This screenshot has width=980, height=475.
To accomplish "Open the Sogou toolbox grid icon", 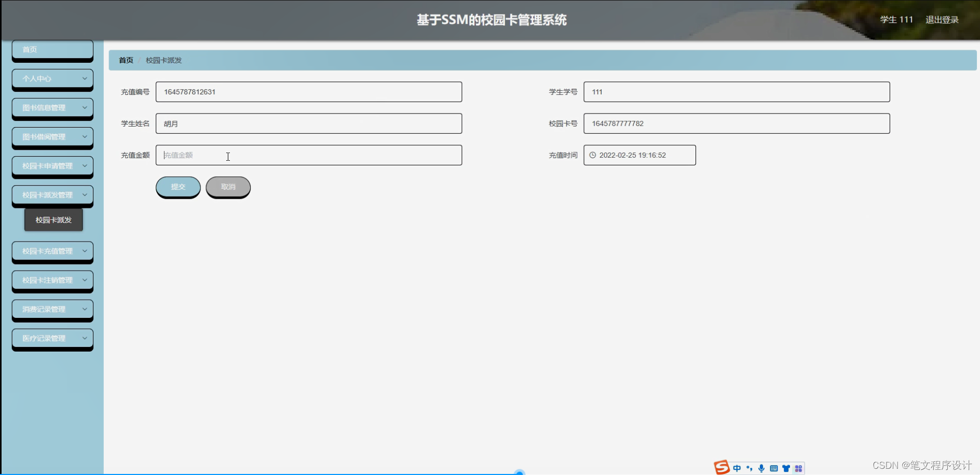I will pyautogui.click(x=799, y=468).
